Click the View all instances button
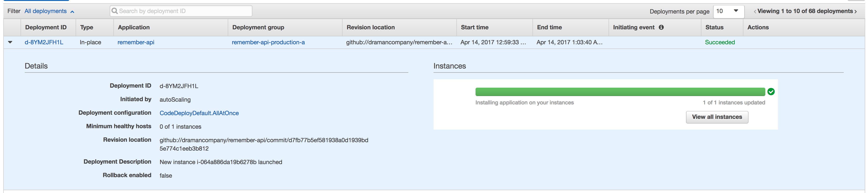Viewport: 868px width, 193px height. click(x=717, y=117)
